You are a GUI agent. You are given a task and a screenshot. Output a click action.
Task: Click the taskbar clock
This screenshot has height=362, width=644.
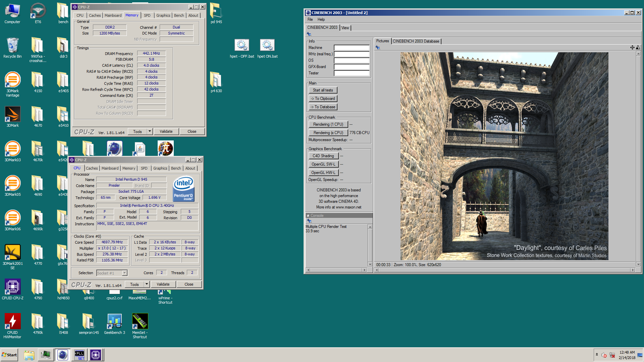pyautogui.click(x=627, y=355)
